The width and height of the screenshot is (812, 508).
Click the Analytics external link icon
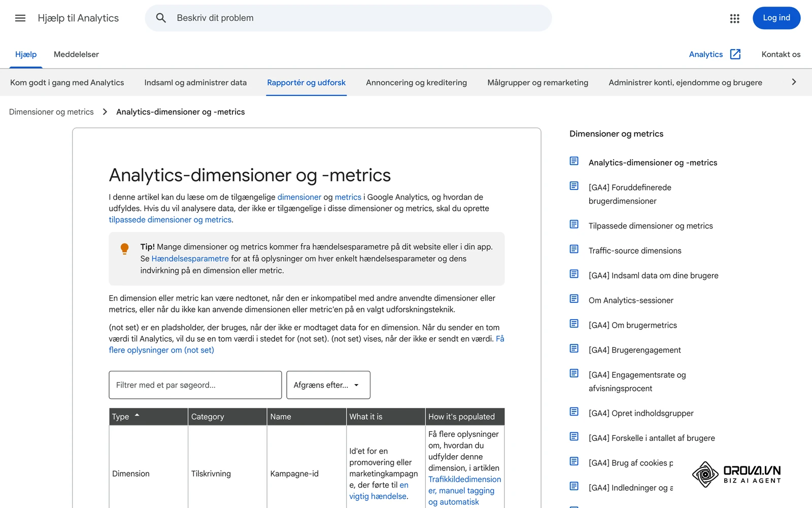click(735, 54)
